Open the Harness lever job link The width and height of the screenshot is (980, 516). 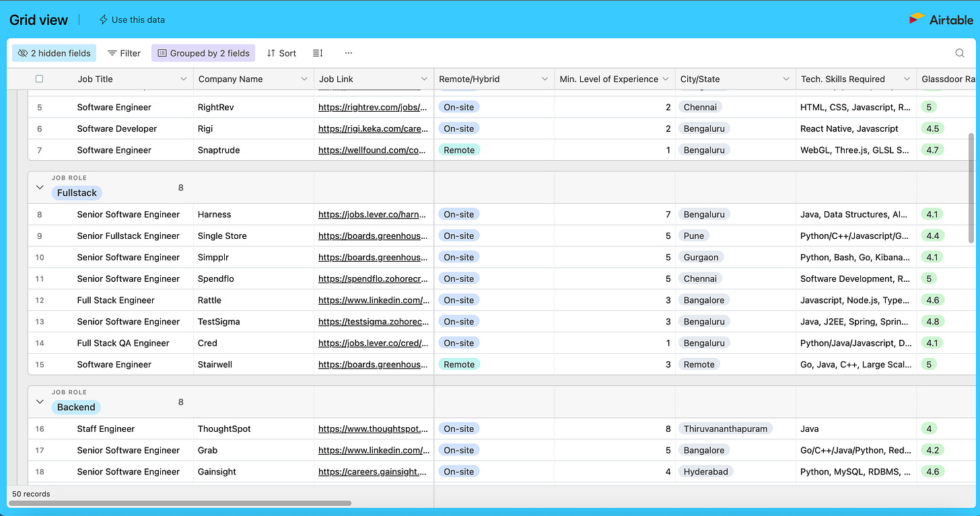click(373, 215)
